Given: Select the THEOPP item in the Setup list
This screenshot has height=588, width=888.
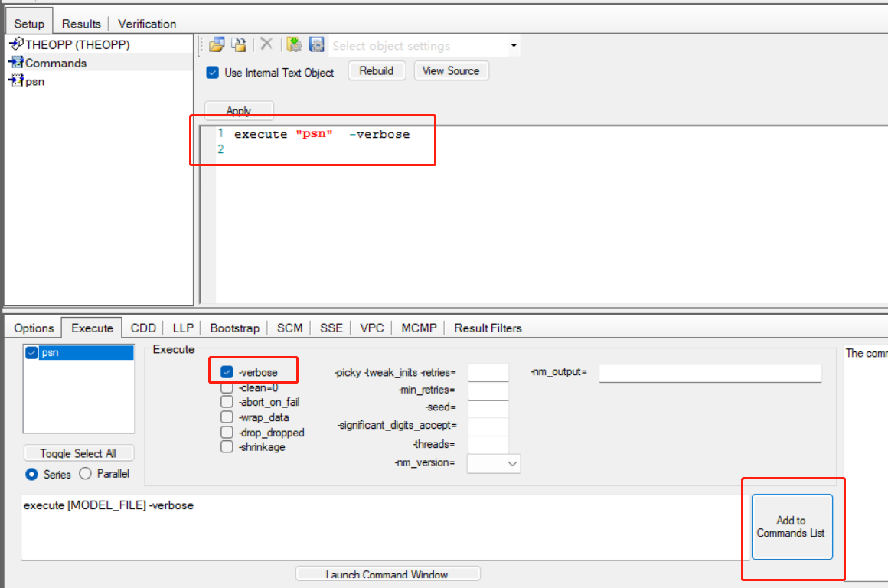Looking at the screenshot, I should (77, 44).
